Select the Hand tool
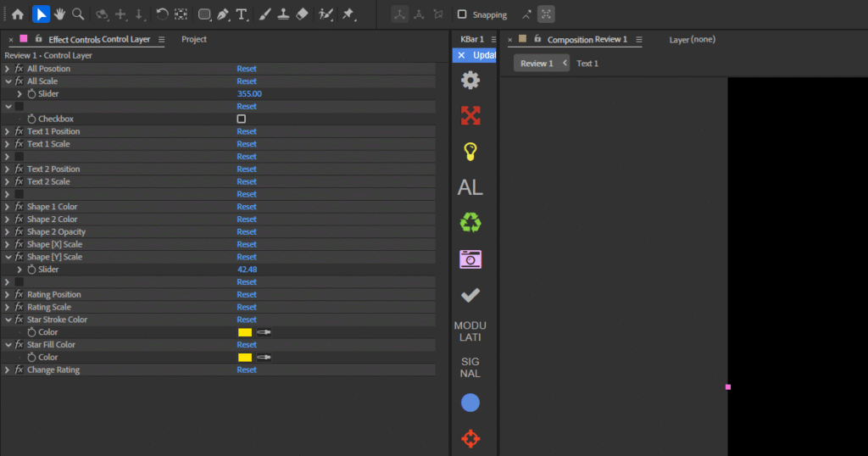Screen dimensions: 868x456 click(59, 14)
